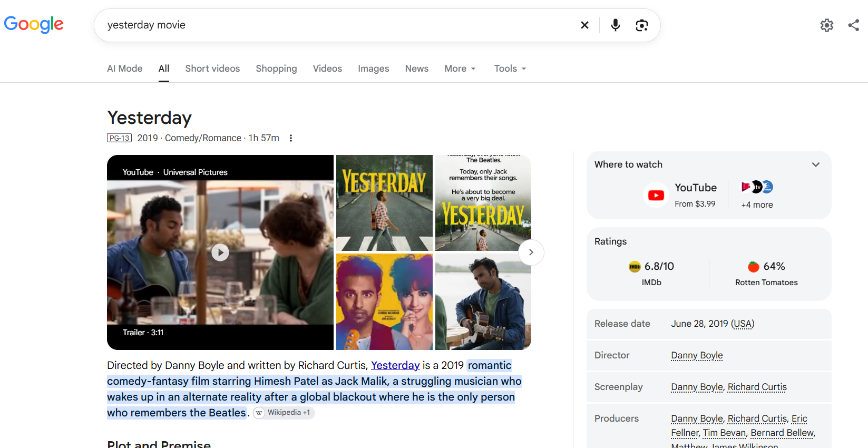
Task: Click the Wikipedia source chip
Action: [x=284, y=413]
